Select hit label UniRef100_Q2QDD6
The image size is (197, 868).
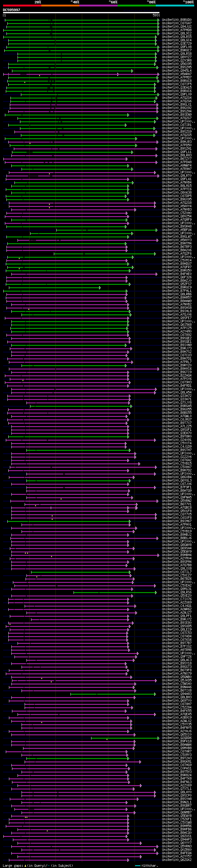click(x=177, y=738)
